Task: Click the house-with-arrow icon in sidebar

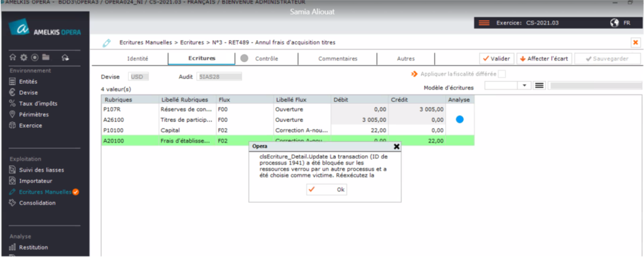Action: click(65, 58)
